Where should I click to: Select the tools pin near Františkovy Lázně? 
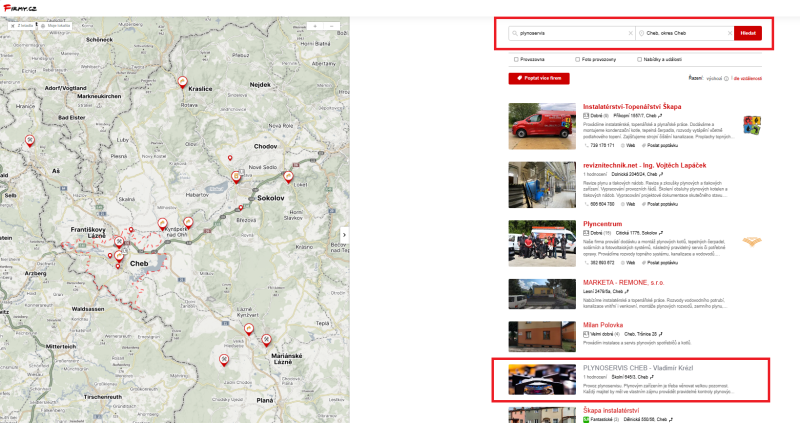tap(119, 242)
